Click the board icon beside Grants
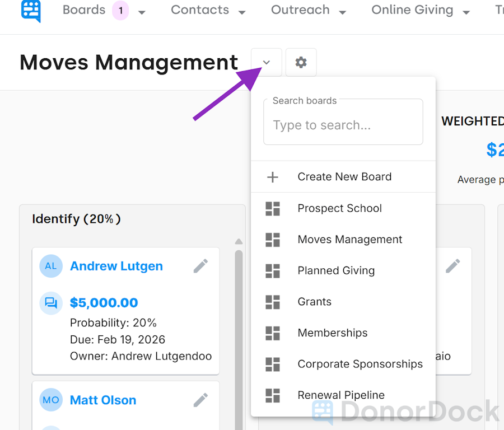504x430 pixels. pos(273,301)
